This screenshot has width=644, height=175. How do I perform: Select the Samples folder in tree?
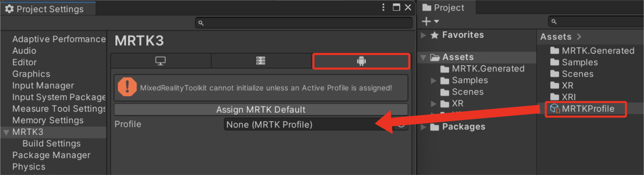click(x=470, y=80)
